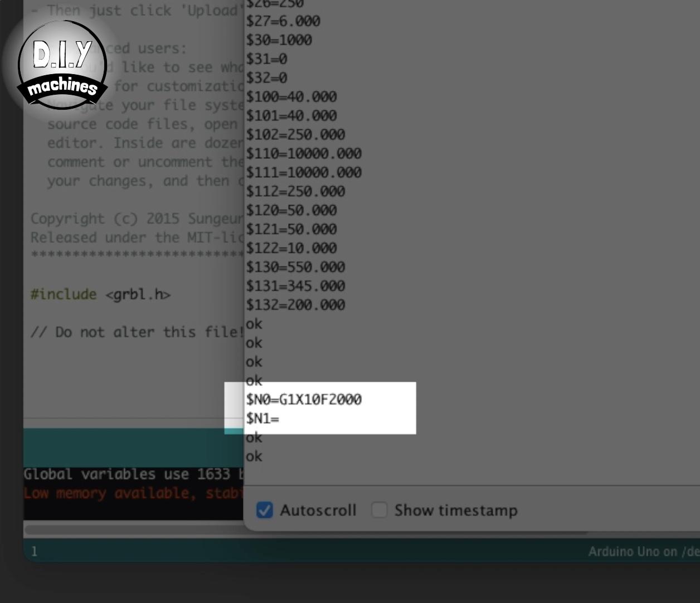This screenshot has width=700, height=603.
Task: Click the last ok response line
Action: point(254,456)
